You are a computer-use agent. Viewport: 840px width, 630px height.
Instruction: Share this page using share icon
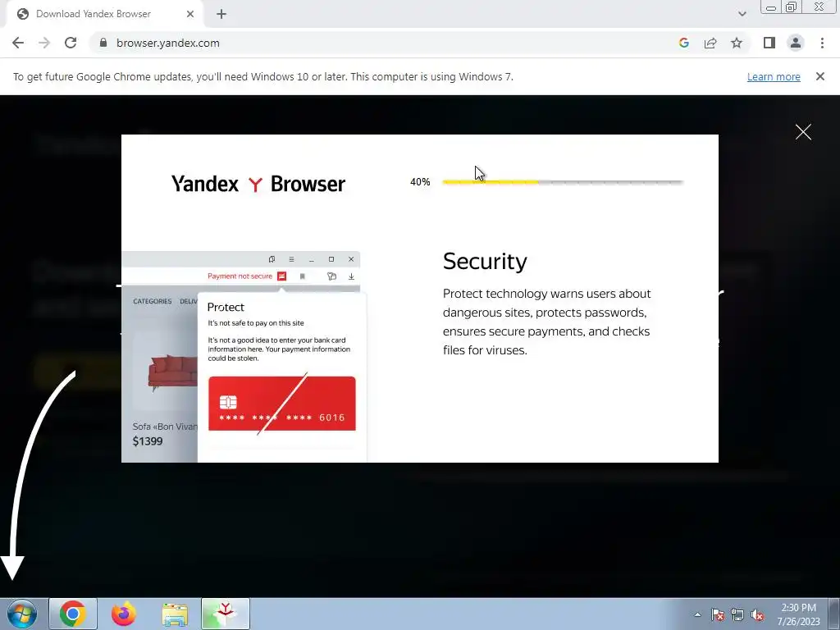710,43
